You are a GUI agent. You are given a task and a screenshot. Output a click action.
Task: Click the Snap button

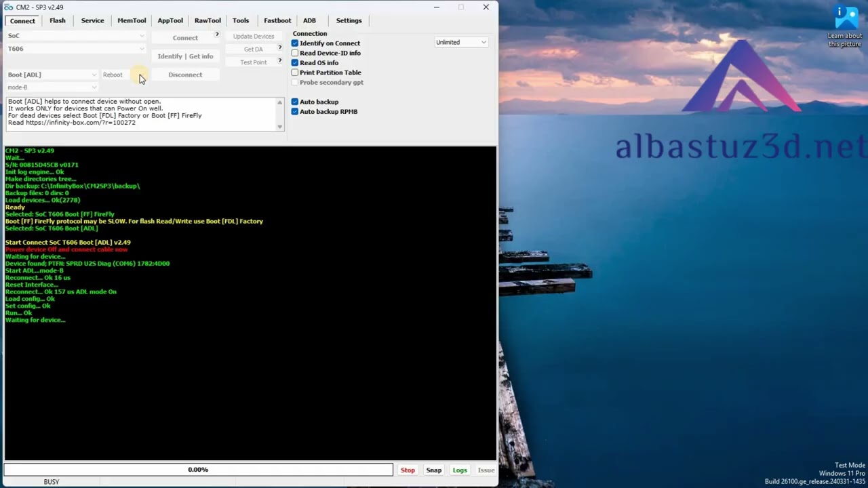tap(434, 470)
